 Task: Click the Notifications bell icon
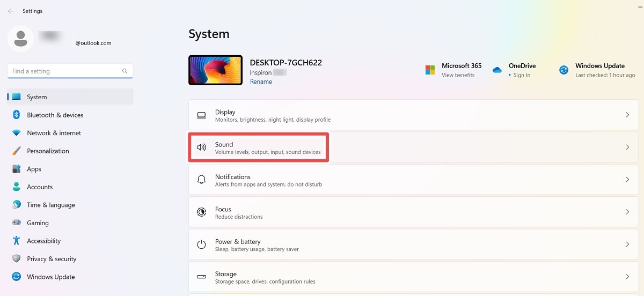pos(201,180)
